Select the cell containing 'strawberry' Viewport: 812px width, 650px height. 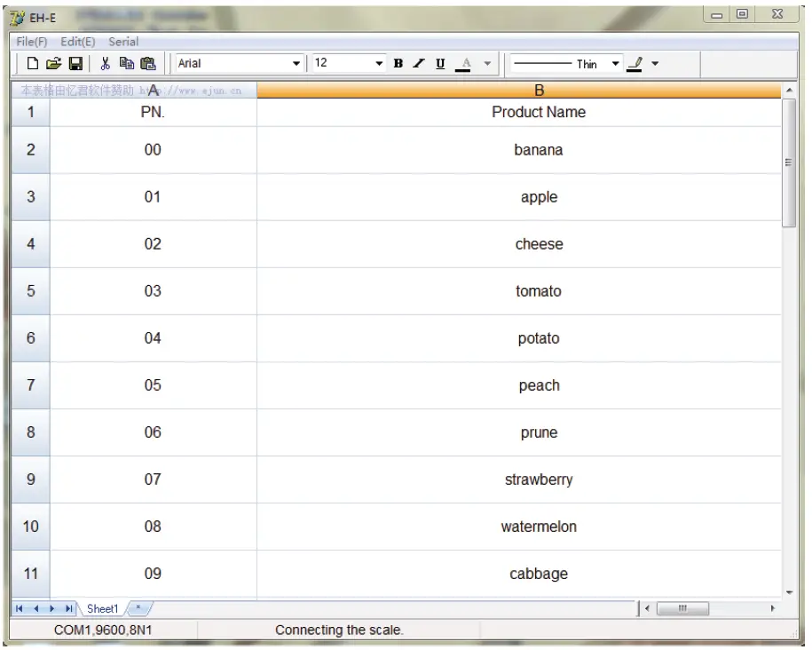(519, 480)
